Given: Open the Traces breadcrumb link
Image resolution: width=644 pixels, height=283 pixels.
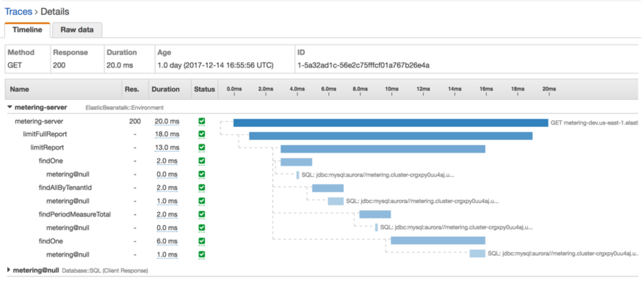Looking at the screenshot, I should coord(18,12).
